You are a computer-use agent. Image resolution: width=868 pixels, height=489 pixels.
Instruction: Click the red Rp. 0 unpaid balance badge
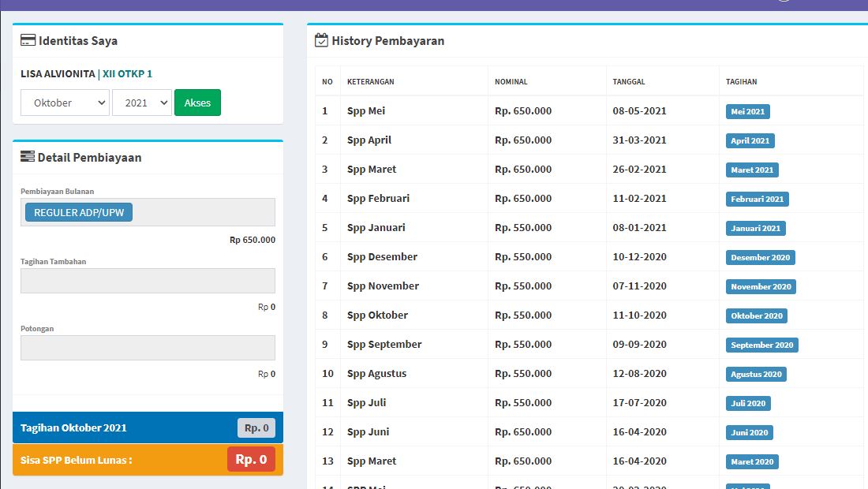(251, 459)
